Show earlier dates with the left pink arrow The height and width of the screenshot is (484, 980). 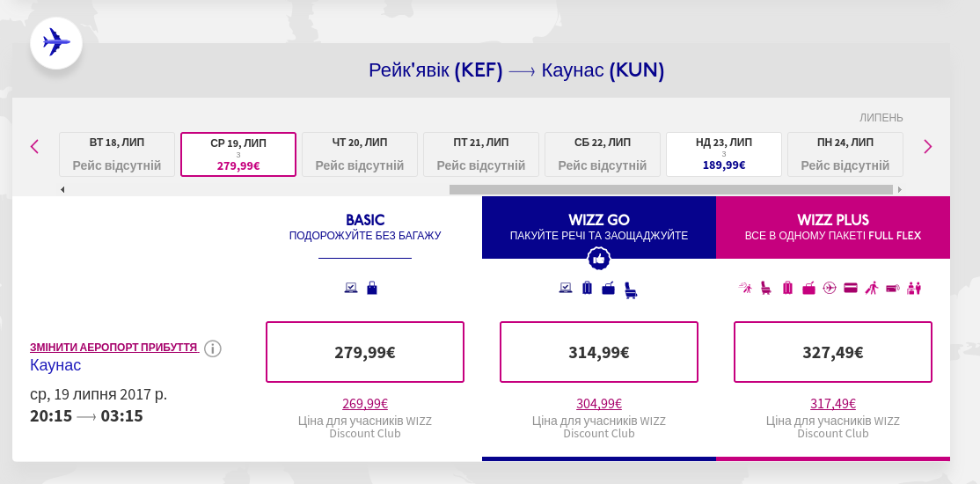[x=35, y=147]
